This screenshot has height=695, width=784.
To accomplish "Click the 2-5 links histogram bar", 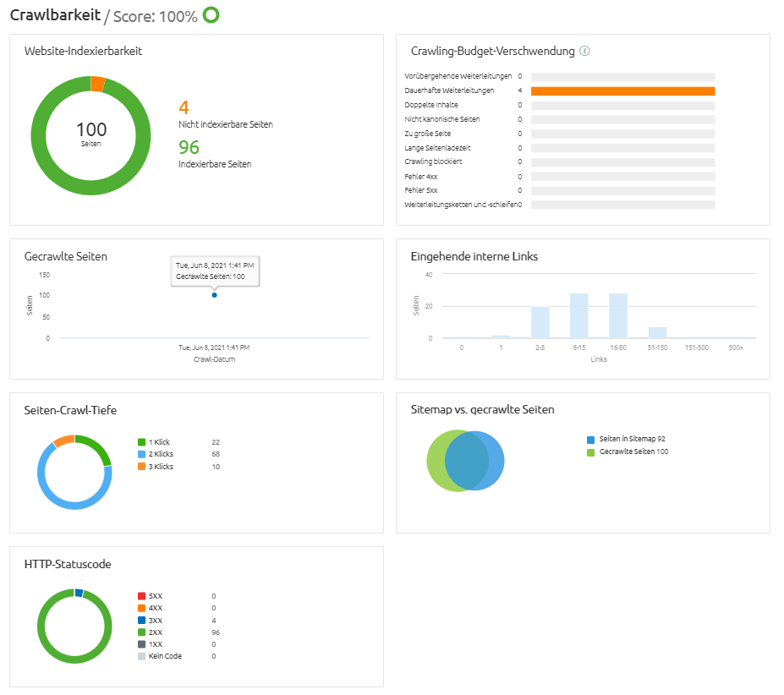I will tap(540, 322).
